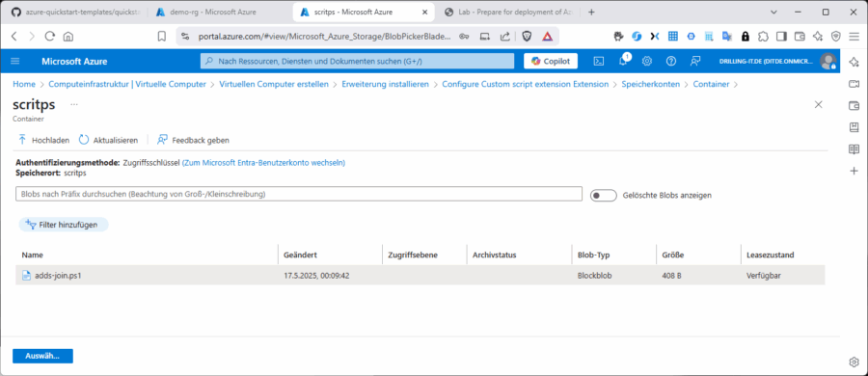Image resolution: width=868 pixels, height=376 pixels.
Task: Open Brave Rewards triangle icon
Action: (x=547, y=37)
